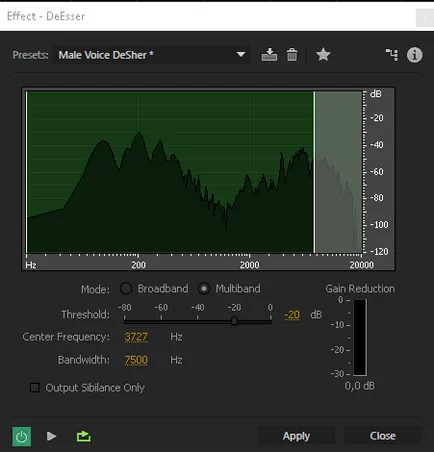Edit the Center Frequency value 3727

pyautogui.click(x=136, y=337)
